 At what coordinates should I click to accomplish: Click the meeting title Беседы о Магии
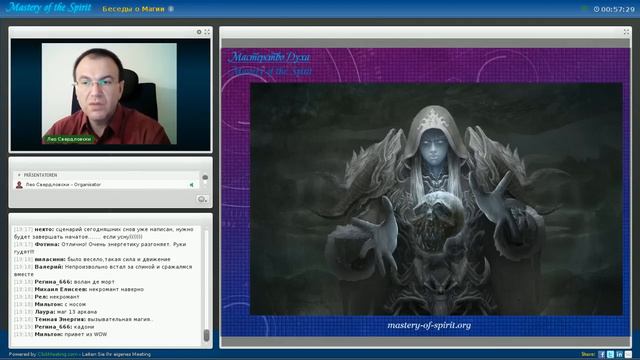pyautogui.click(x=133, y=9)
